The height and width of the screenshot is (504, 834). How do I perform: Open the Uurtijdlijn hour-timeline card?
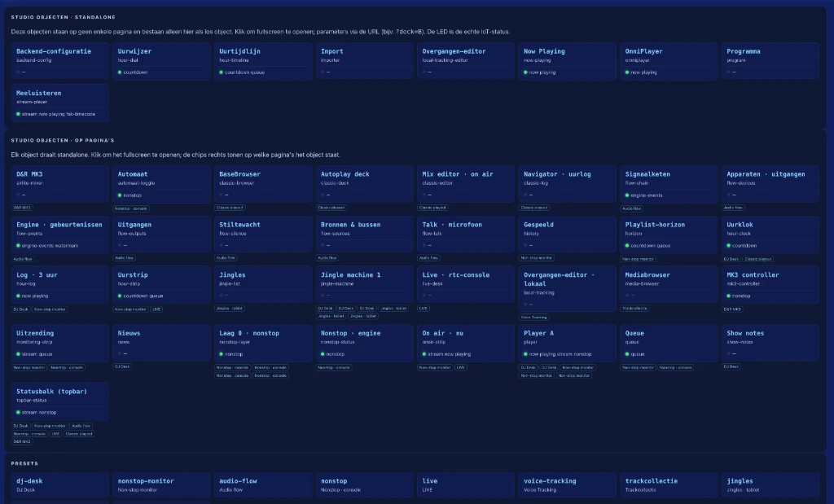pyautogui.click(x=263, y=61)
